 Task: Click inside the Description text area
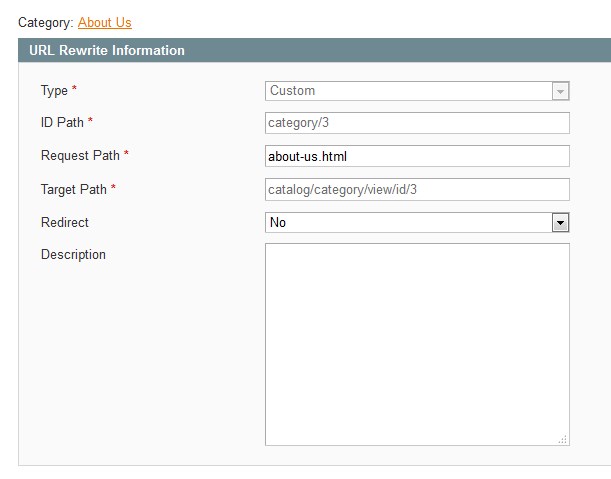point(417,345)
